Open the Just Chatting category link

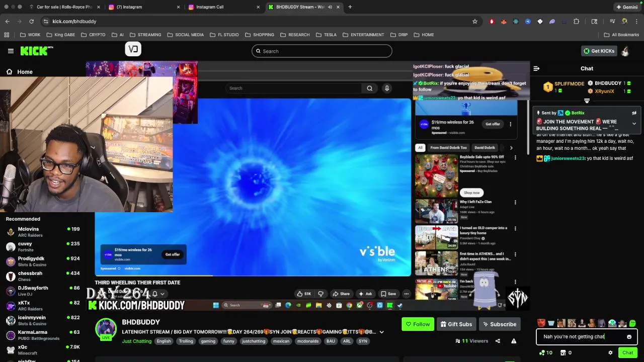[x=136, y=341]
